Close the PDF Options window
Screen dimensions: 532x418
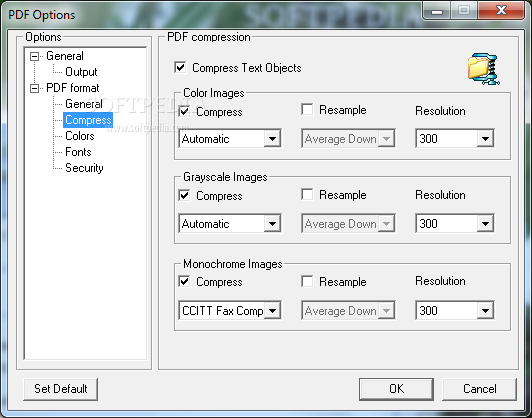pyautogui.click(x=501, y=11)
